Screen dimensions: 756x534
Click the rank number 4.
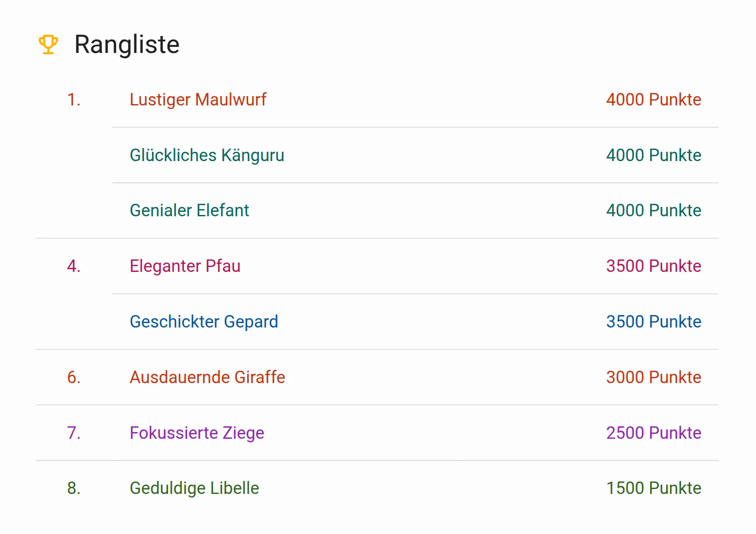tap(74, 266)
